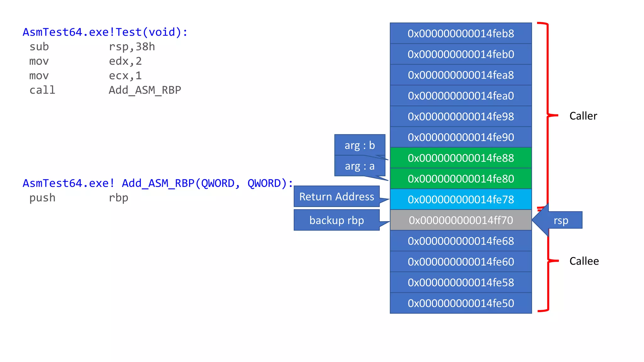The image size is (644, 362).
Task: Click the 'arg : b' callout
Action: tap(359, 145)
